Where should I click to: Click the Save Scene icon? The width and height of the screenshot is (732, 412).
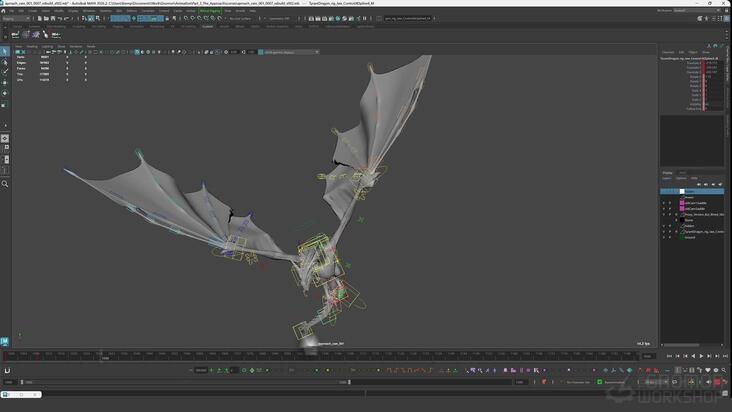(x=53, y=18)
